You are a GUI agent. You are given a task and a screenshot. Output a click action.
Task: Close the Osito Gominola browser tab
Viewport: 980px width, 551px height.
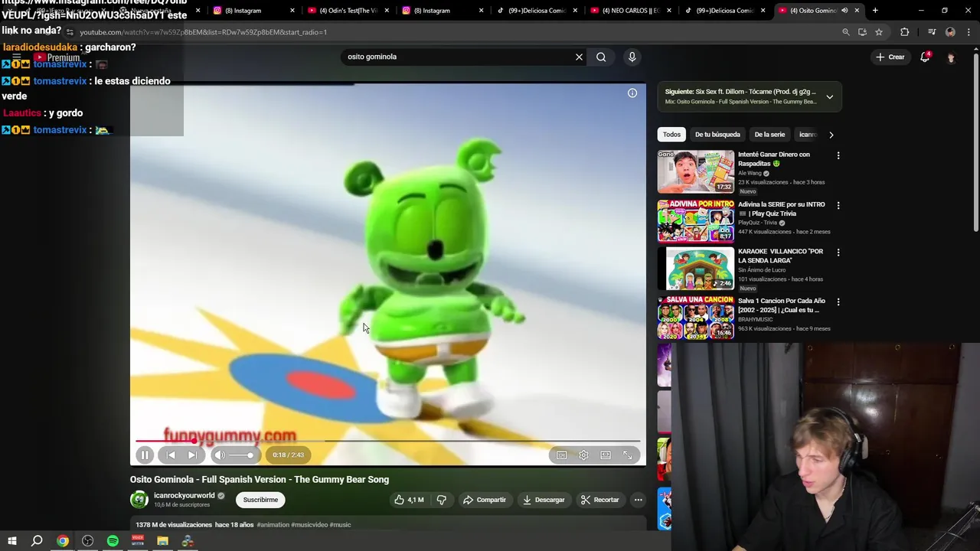click(x=857, y=11)
